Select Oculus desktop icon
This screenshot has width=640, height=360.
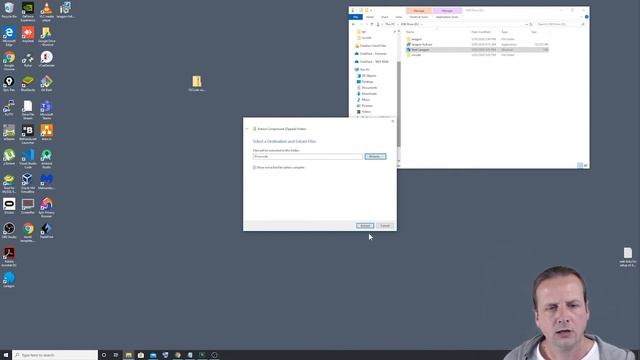pyautogui.click(x=9, y=206)
